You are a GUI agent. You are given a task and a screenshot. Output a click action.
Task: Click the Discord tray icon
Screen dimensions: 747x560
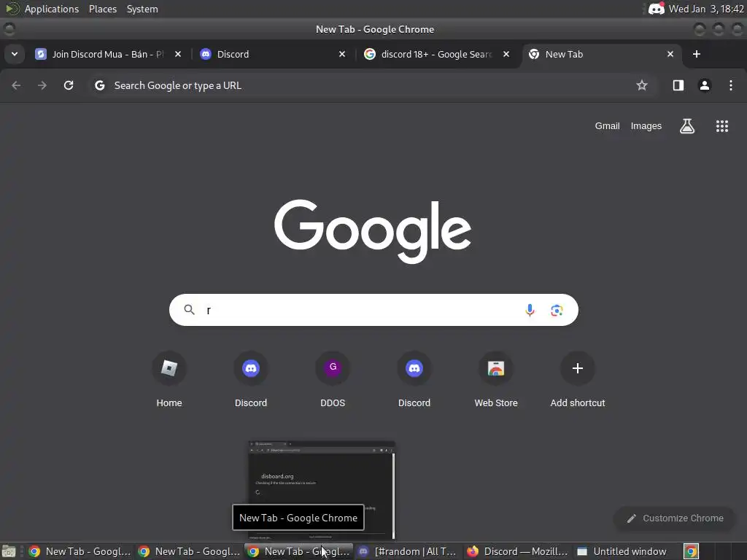point(656,9)
